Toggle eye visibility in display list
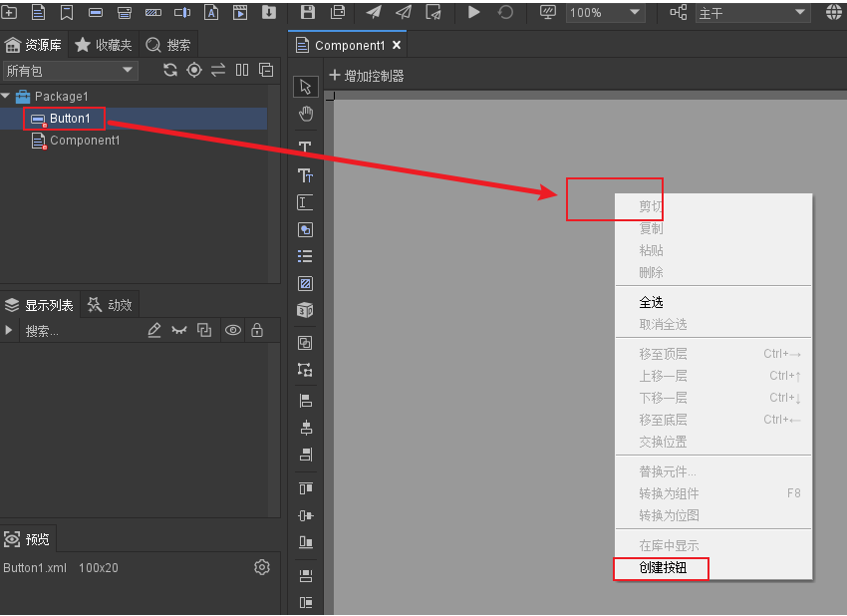 232,330
